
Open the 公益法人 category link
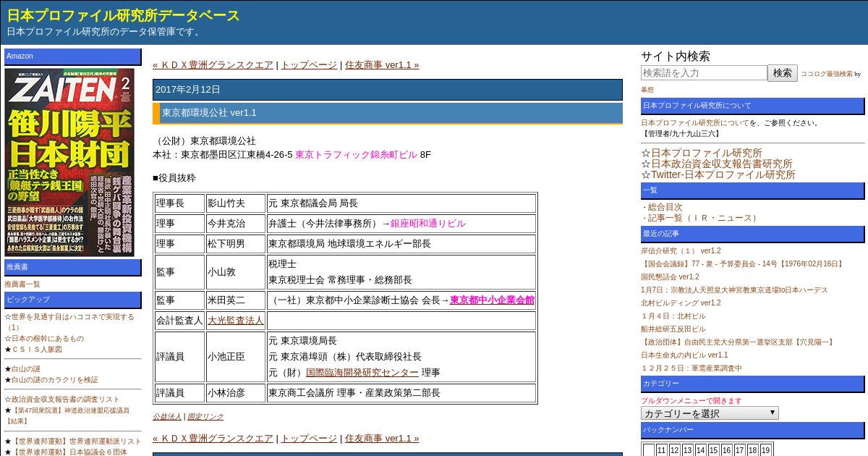[167, 416]
